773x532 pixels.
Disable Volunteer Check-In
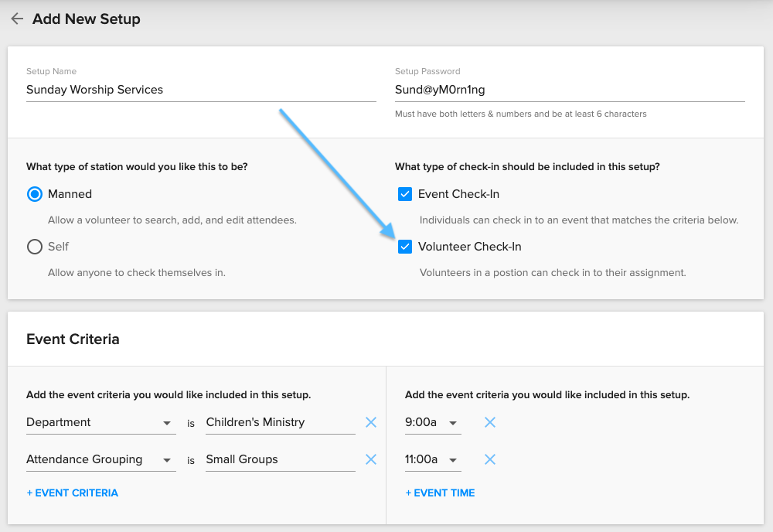(405, 247)
